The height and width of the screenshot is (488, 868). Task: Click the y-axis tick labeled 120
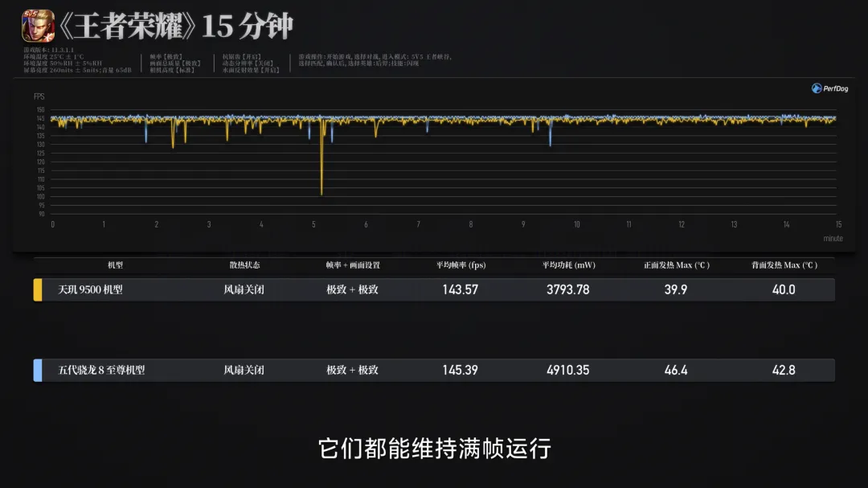(x=40, y=162)
